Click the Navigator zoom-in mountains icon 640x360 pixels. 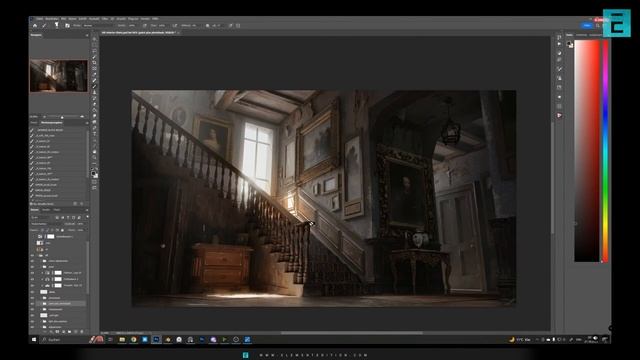pyautogui.click(x=83, y=117)
